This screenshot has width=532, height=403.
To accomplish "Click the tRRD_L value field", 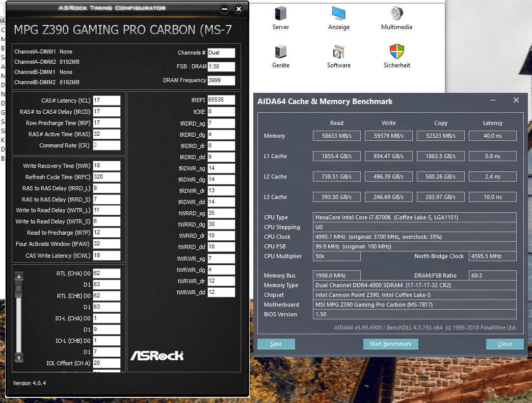I will coord(107,188).
